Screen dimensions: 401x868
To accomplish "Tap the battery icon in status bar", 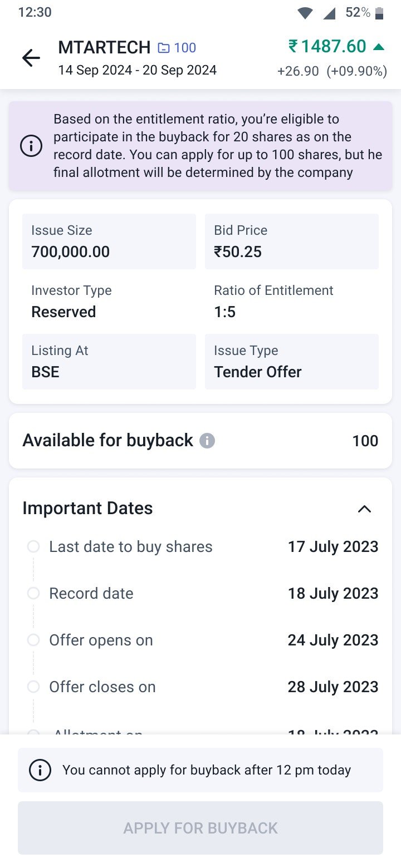I will [x=380, y=13].
